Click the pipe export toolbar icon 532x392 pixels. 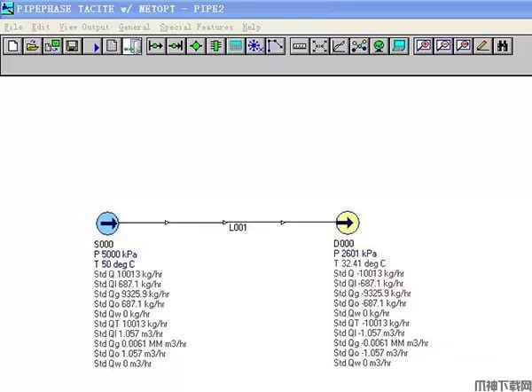coord(132,46)
